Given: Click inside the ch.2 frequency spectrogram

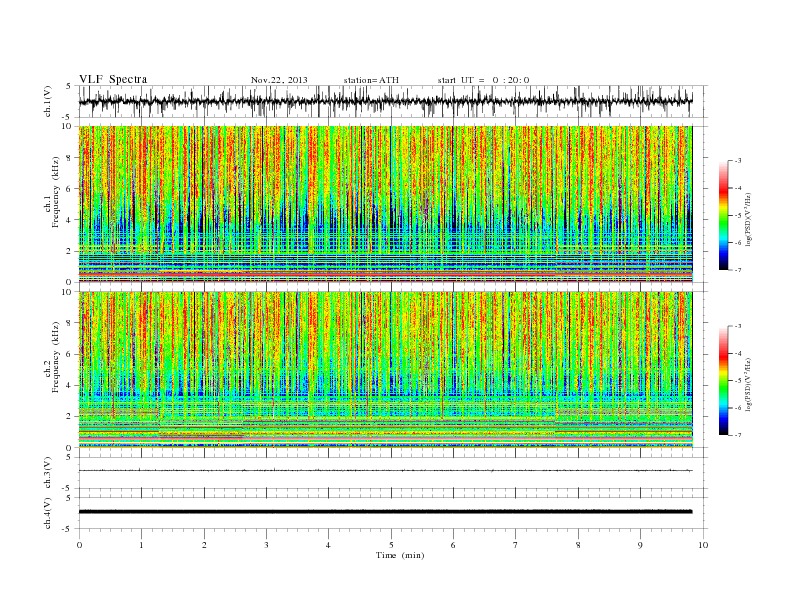Looking at the screenshot, I should (x=385, y=370).
